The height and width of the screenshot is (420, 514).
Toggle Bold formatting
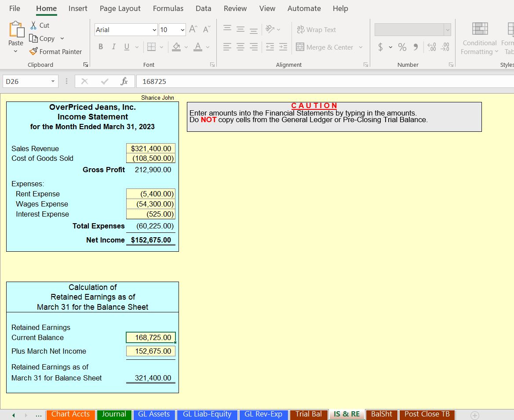coord(101,47)
